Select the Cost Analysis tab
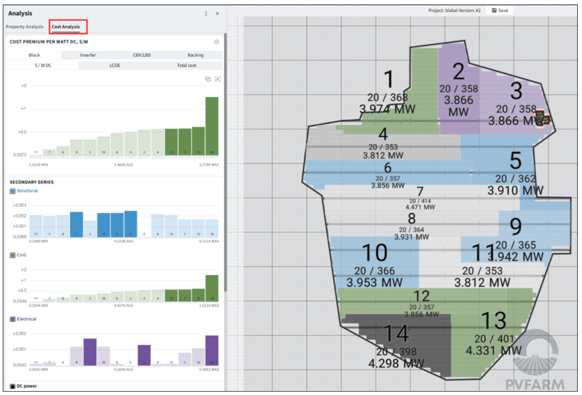This screenshot has width=582, height=395. tap(66, 27)
